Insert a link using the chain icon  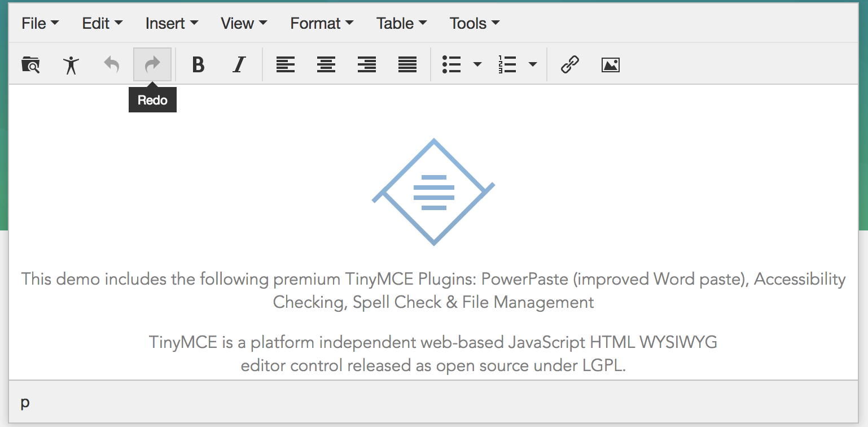(x=570, y=65)
